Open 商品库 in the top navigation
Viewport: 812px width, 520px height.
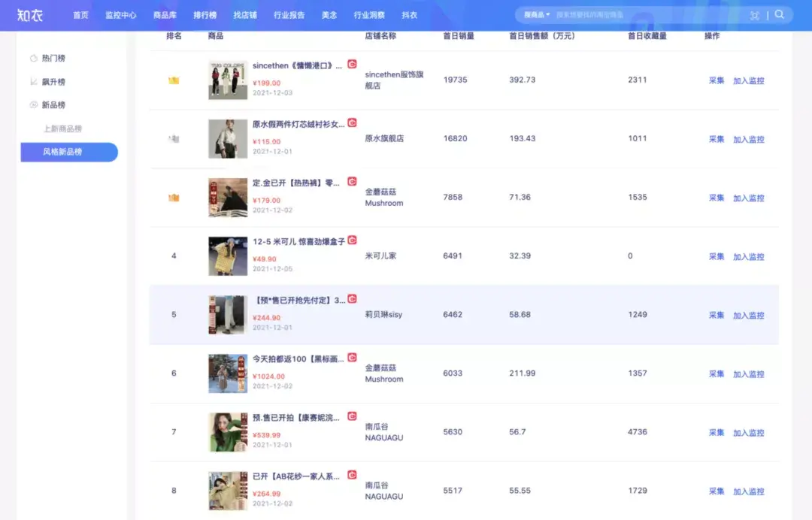pos(165,15)
